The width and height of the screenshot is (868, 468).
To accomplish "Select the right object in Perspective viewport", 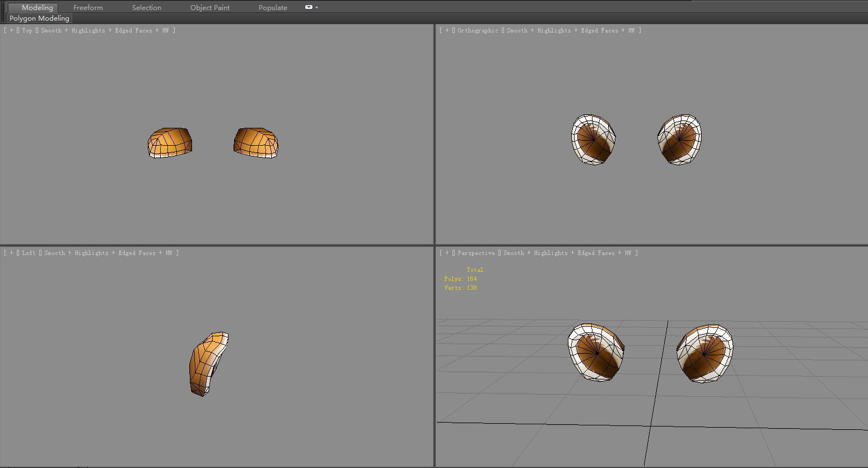I will click(x=704, y=353).
